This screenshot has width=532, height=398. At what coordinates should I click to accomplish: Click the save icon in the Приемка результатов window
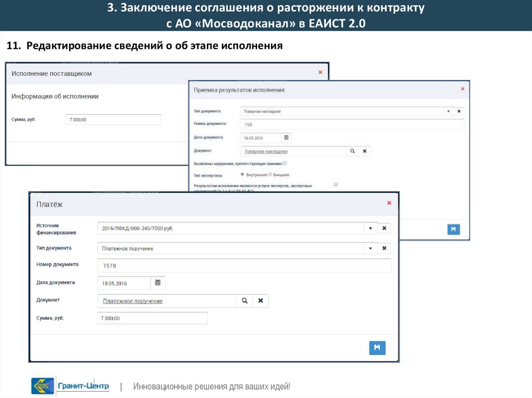pos(454,229)
